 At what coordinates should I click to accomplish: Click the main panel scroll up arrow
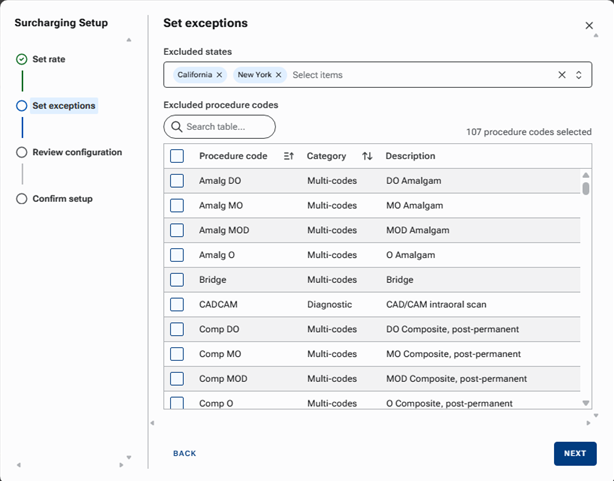click(x=596, y=36)
